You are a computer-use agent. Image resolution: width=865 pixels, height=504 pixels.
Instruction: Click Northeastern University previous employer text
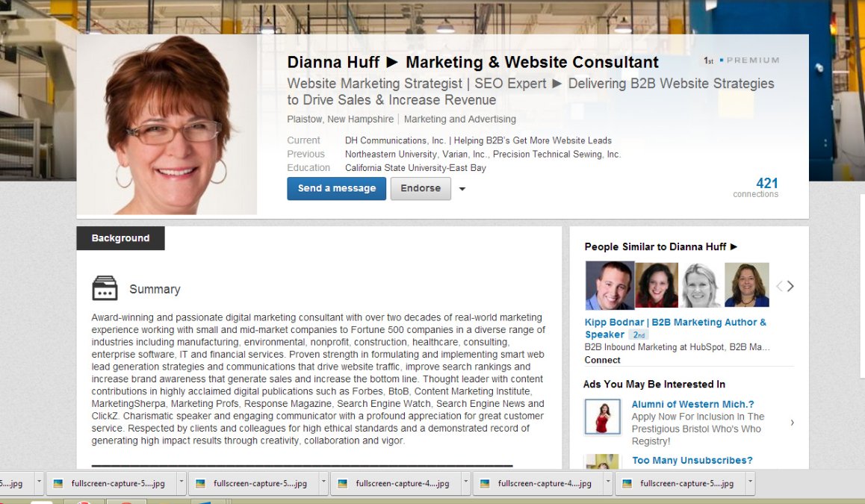(x=391, y=155)
